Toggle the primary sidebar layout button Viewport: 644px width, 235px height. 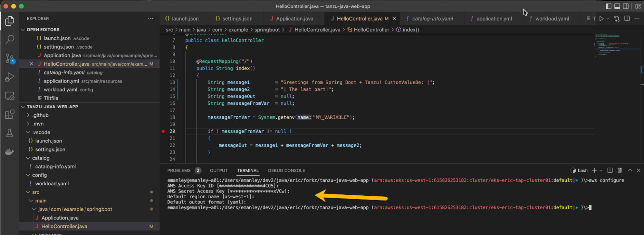609,6
